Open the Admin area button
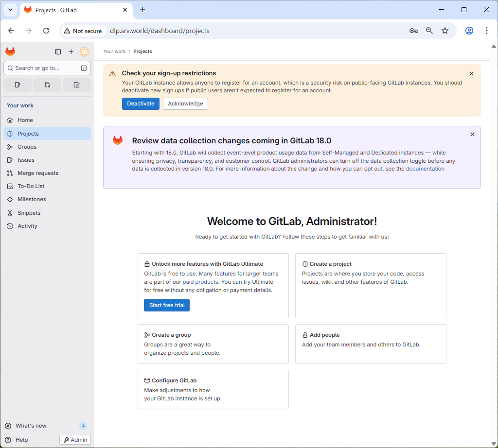This screenshot has width=498, height=448. pos(75,440)
